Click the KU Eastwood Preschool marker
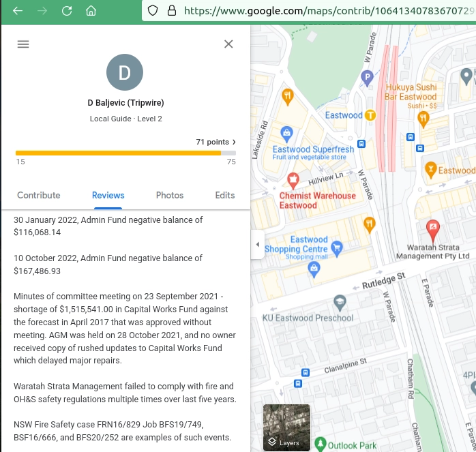Viewport: 476px width, 452px height. (x=340, y=303)
